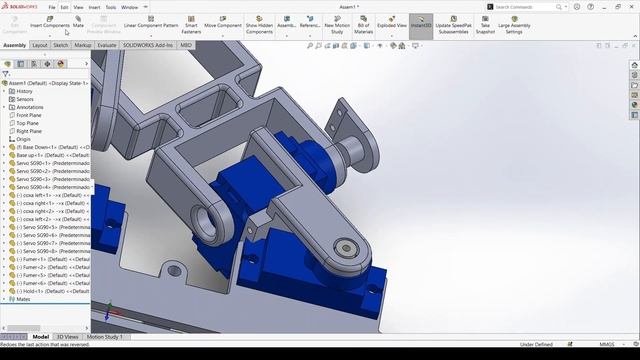Viewport: 640px width, 360px height.
Task: Switch to the 3D Views bottom tab
Action: pos(67,337)
